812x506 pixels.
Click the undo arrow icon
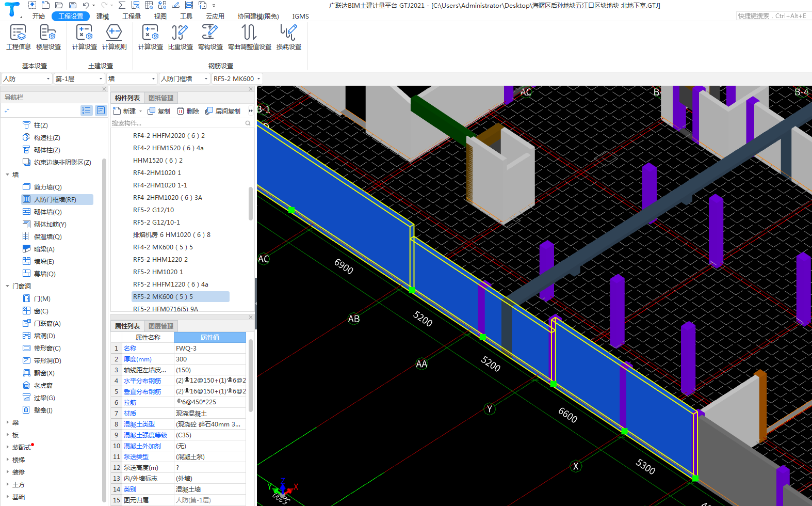point(86,5)
